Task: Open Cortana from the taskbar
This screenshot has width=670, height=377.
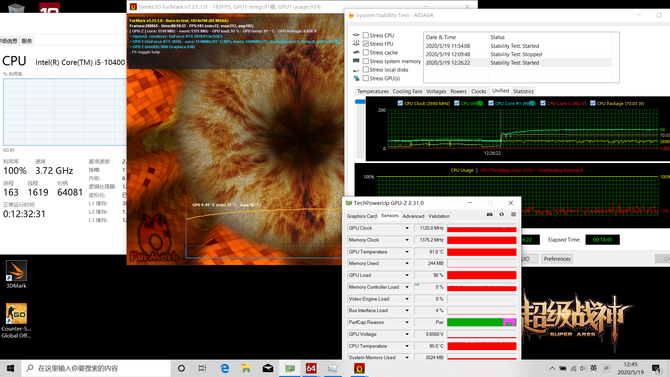Action: tap(181, 368)
